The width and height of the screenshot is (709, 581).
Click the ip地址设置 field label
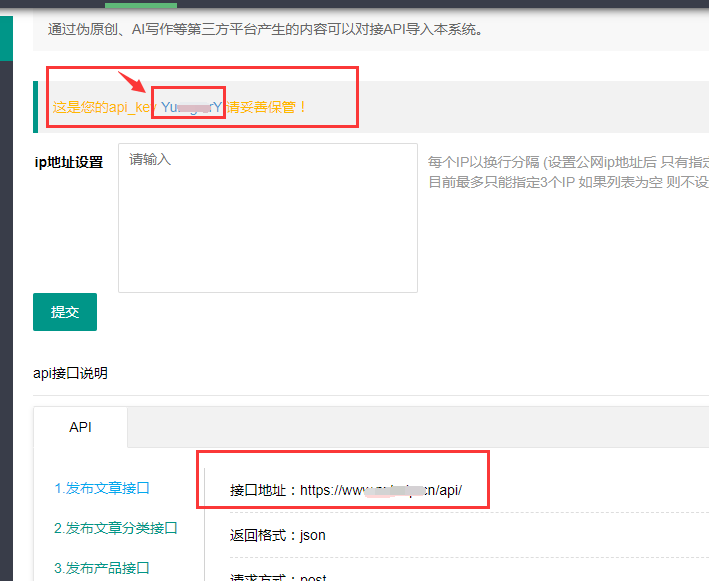tap(68, 162)
